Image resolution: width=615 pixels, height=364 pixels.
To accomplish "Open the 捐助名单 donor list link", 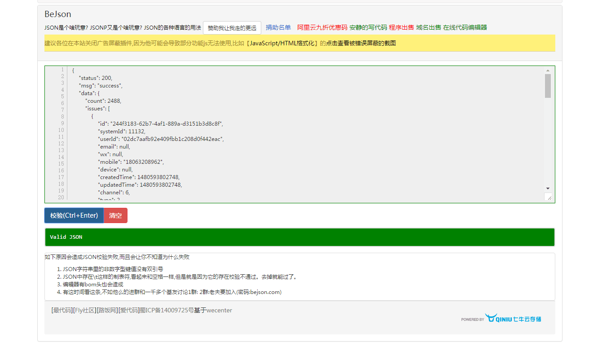I will pyautogui.click(x=278, y=27).
